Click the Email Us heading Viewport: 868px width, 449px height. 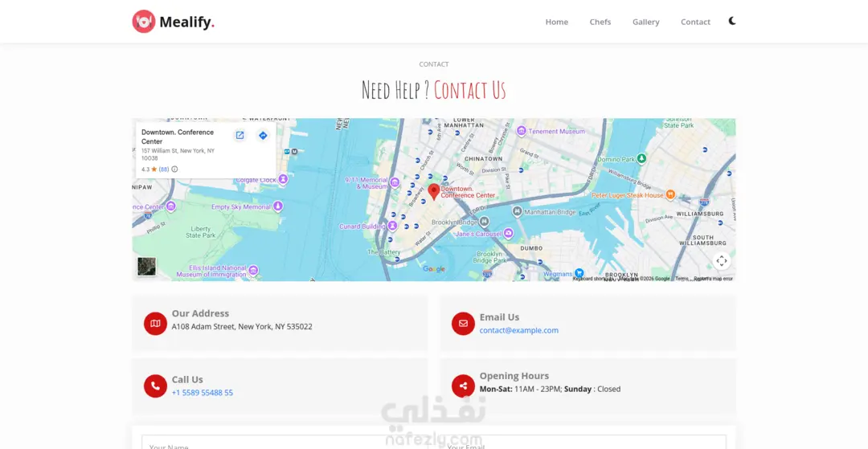(499, 316)
